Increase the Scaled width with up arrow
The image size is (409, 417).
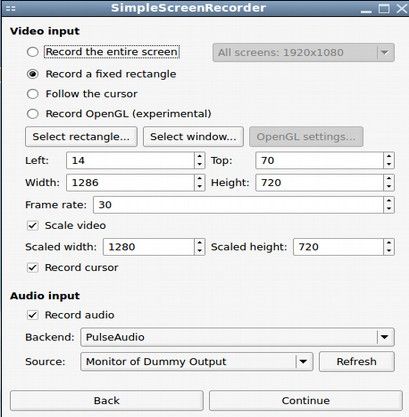click(199, 243)
